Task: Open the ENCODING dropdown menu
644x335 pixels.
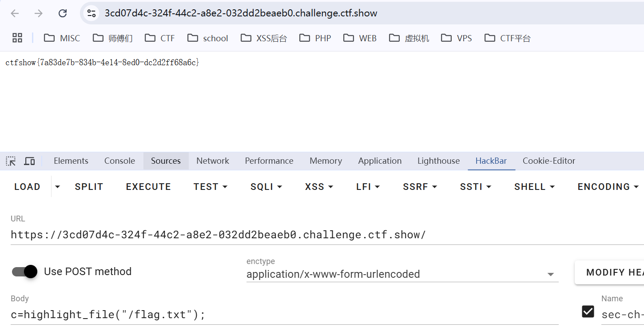Action: tap(608, 187)
